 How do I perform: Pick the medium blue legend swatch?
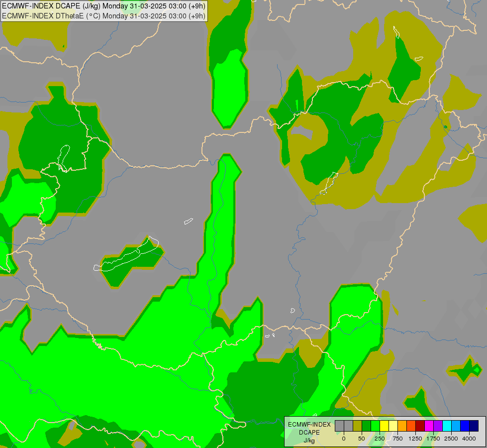(x=465, y=426)
